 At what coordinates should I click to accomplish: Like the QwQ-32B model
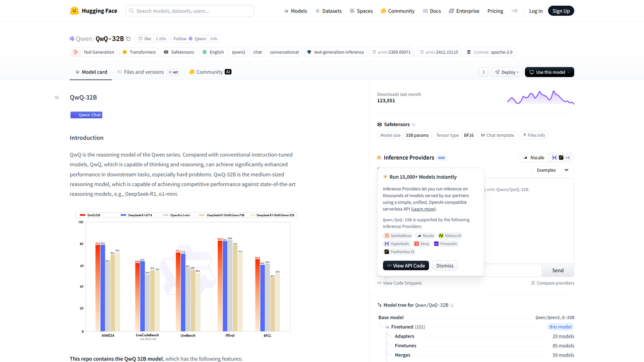[x=145, y=39]
